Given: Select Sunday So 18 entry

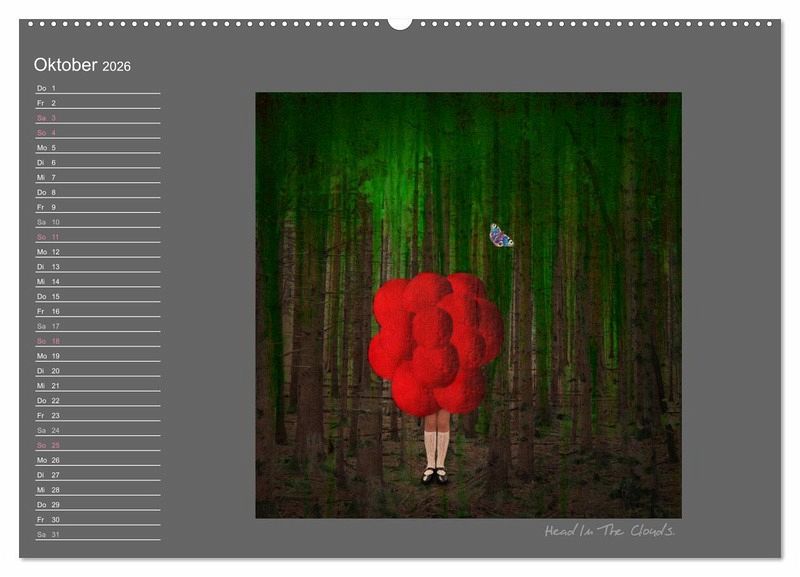Looking at the screenshot, I should (x=97, y=341).
